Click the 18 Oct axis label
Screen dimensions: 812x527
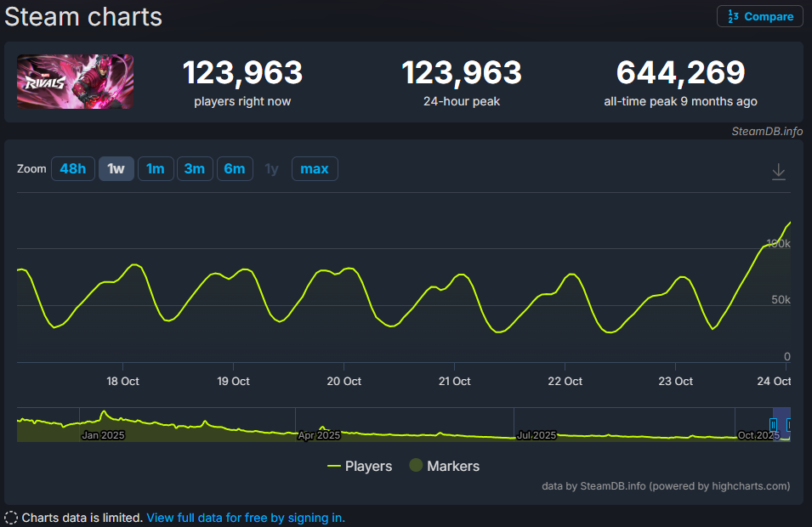122,382
